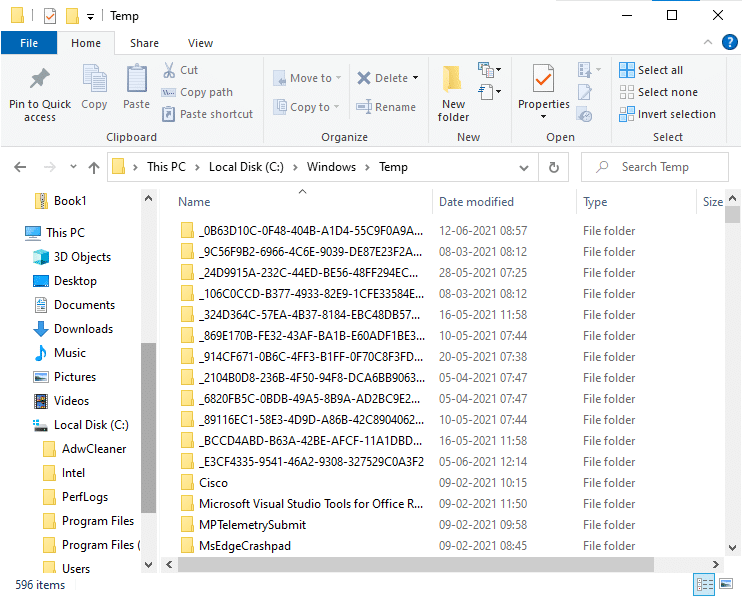
Task: Switch to large icons view in status bar
Action: (728, 585)
